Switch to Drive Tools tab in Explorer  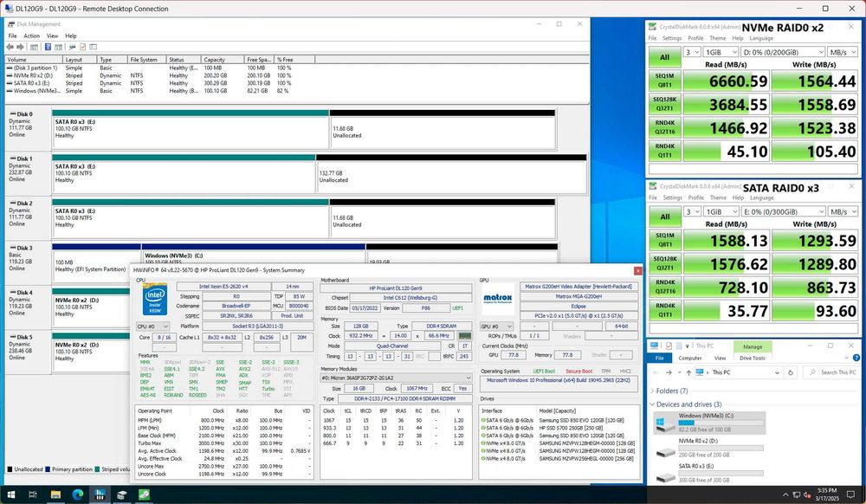[x=753, y=359]
